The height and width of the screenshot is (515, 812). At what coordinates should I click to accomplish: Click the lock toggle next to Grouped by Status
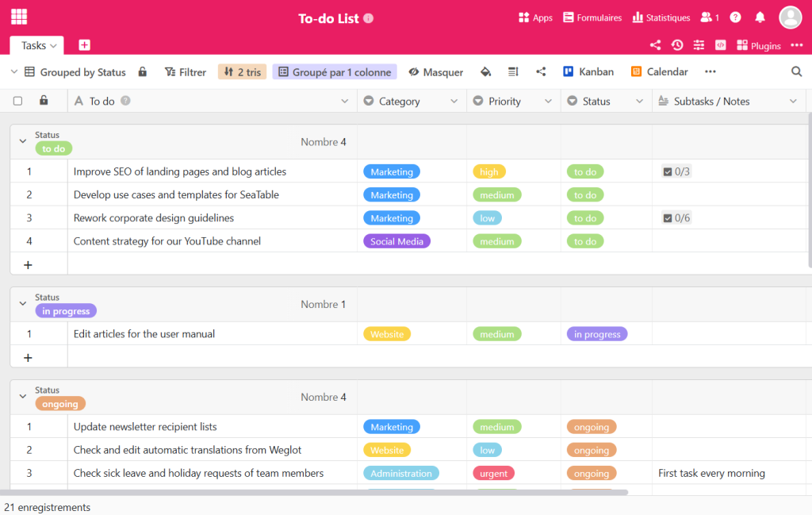[142, 71]
